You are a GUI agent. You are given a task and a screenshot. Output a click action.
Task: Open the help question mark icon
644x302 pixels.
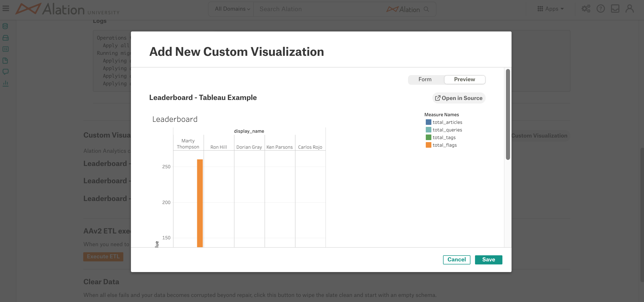[601, 9]
